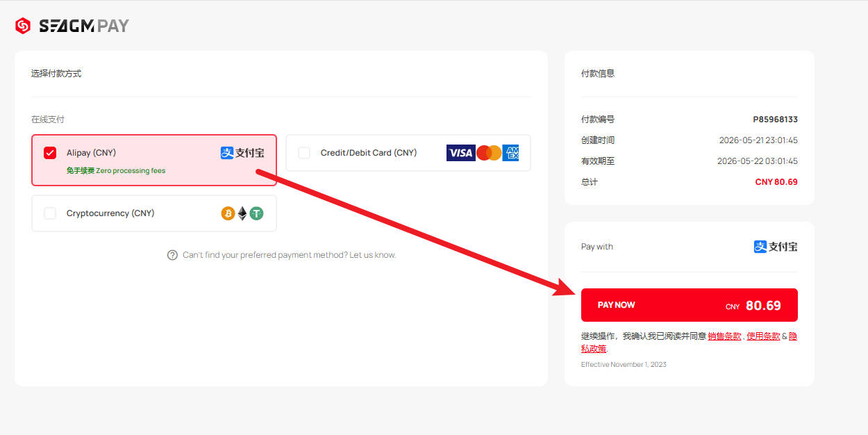868x435 pixels.
Task: Click the 付款编号 label
Action: (x=598, y=120)
